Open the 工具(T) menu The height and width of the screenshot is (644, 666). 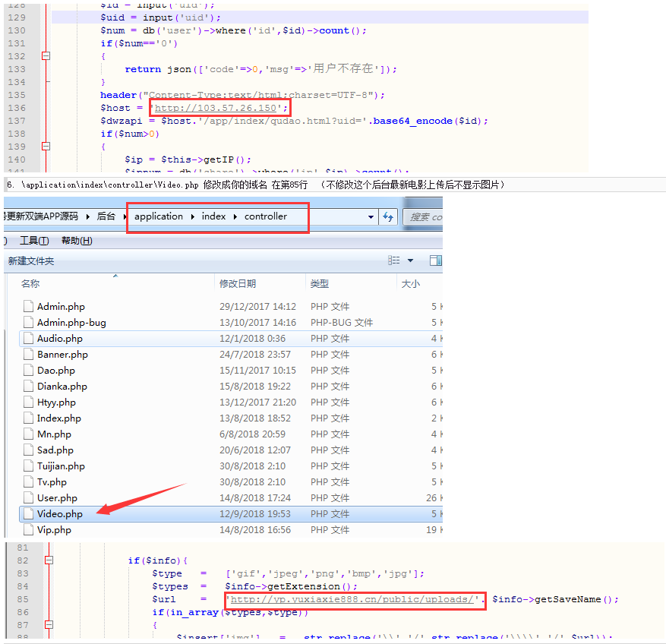34,241
